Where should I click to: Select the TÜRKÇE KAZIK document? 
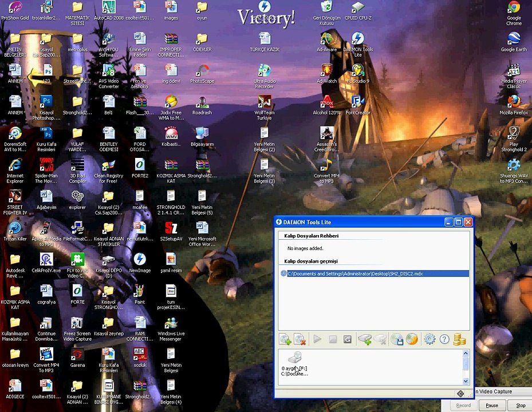click(x=265, y=42)
